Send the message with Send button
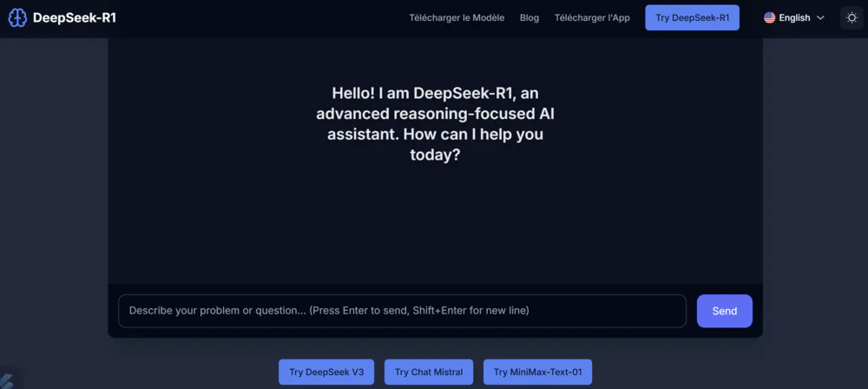The height and width of the screenshot is (389, 868). pos(724,311)
